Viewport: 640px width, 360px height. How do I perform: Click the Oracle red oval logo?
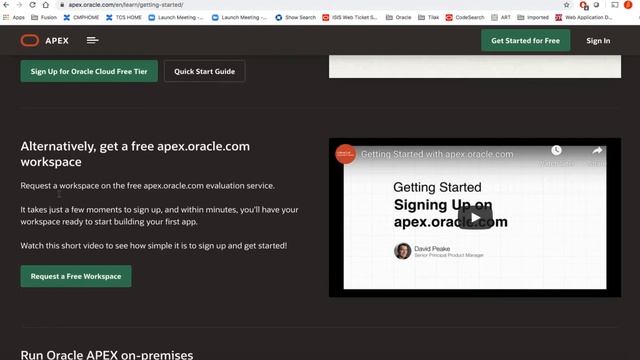[30, 40]
